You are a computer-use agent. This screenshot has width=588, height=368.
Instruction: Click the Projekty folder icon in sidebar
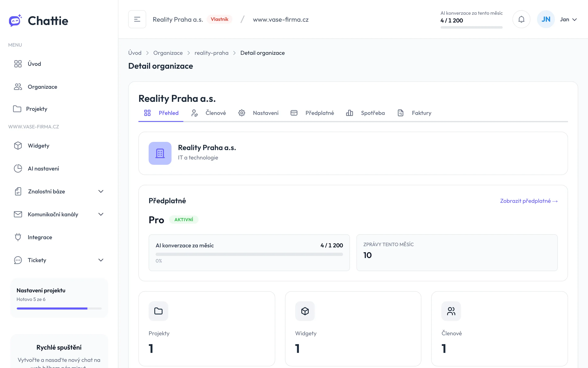pos(17,109)
